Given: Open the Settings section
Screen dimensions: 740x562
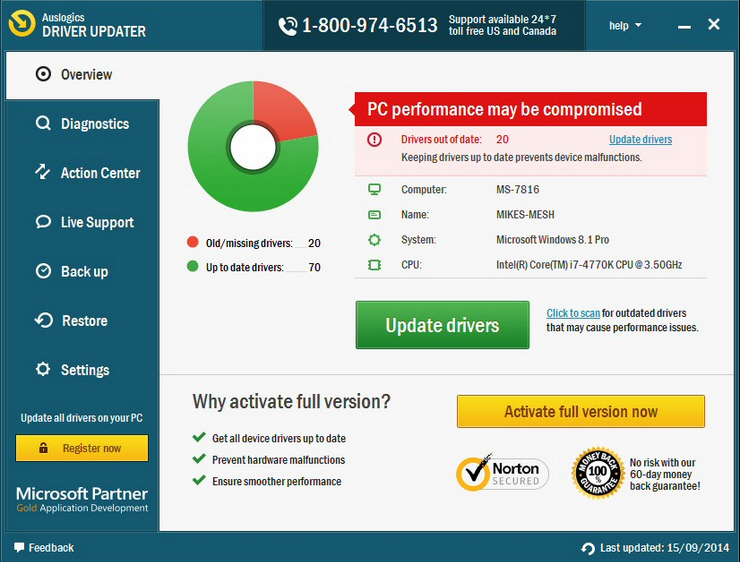Looking at the screenshot, I should [83, 370].
